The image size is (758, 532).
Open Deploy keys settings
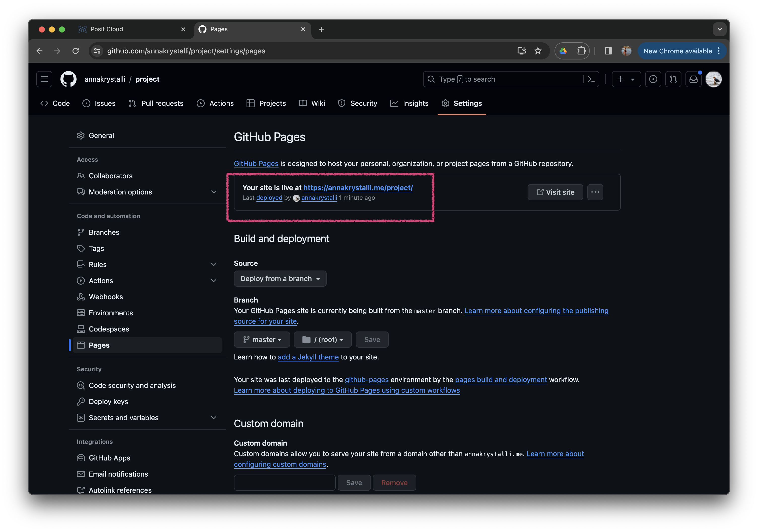pyautogui.click(x=147, y=402)
